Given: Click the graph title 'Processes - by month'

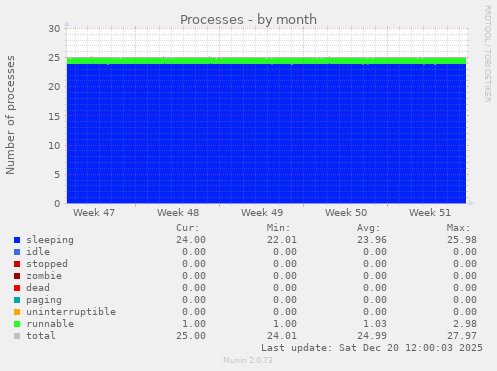Looking at the screenshot, I should pyautogui.click(x=248, y=20).
